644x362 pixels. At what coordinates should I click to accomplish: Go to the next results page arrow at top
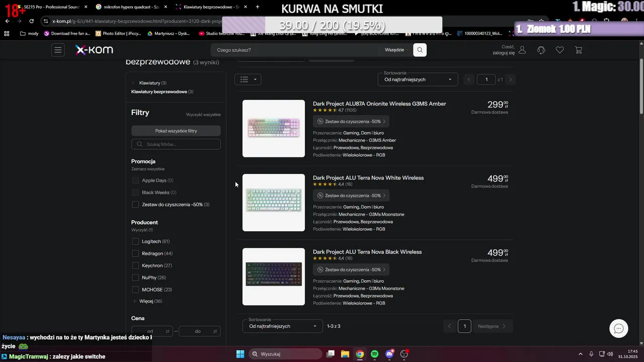[x=511, y=79]
